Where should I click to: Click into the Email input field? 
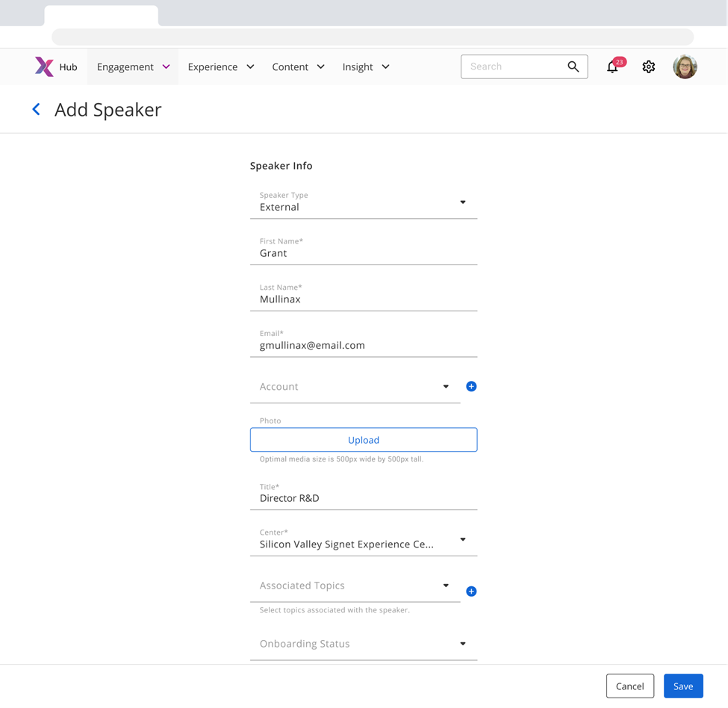tap(363, 346)
